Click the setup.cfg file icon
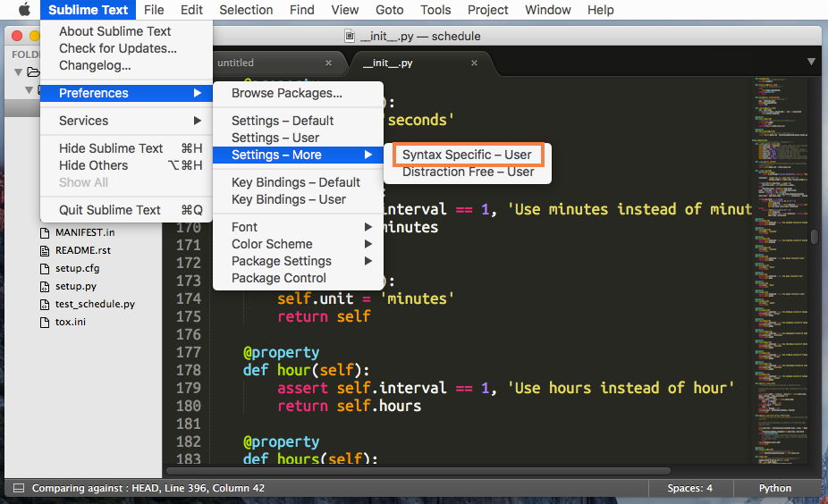828x504 pixels. 45,269
